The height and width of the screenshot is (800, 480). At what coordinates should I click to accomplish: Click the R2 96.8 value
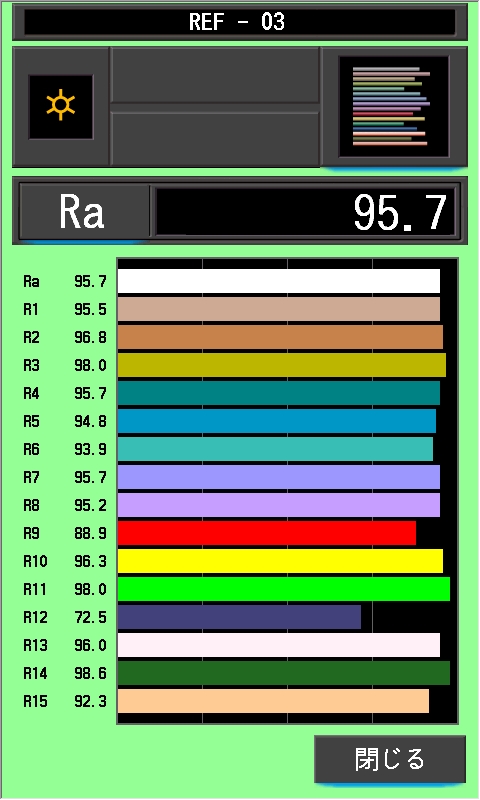(90, 338)
